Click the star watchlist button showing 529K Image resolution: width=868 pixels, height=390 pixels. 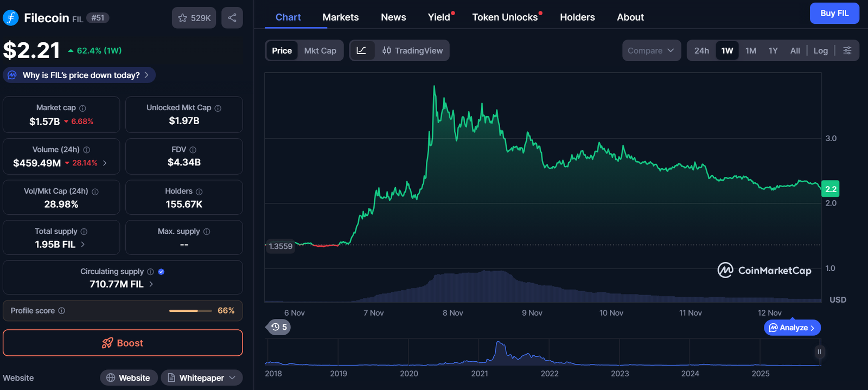point(194,18)
